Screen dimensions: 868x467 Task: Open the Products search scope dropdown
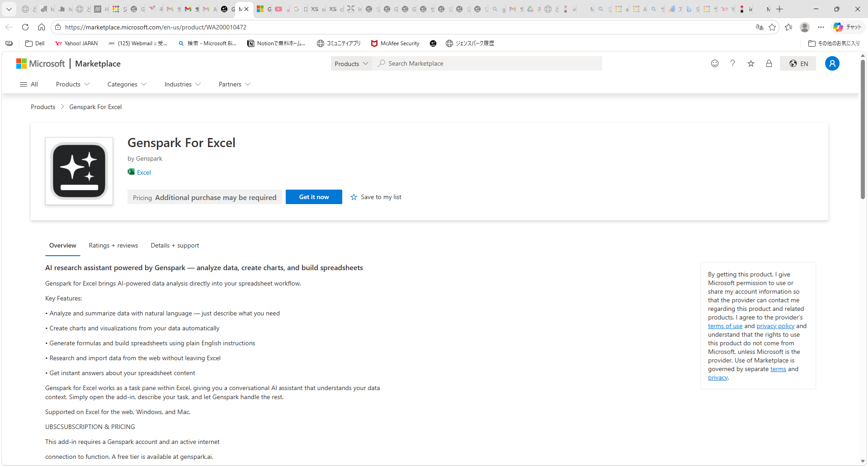[351, 63]
